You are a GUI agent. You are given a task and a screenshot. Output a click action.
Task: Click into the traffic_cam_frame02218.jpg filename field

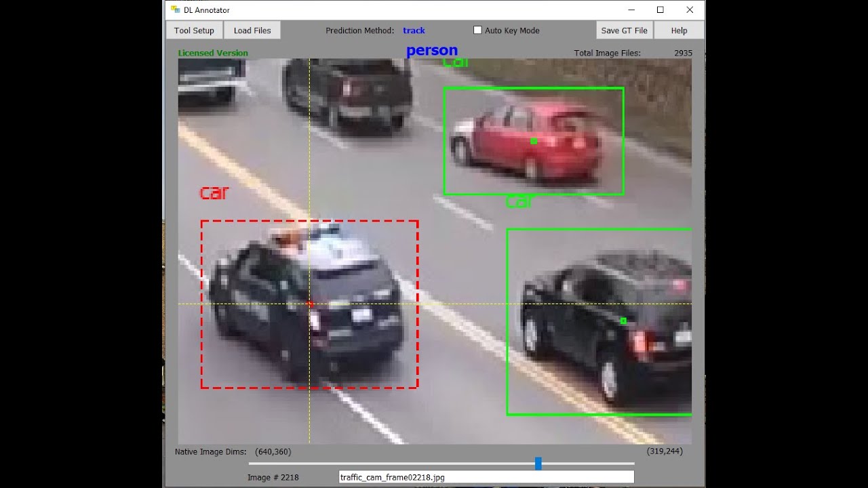[x=486, y=477]
